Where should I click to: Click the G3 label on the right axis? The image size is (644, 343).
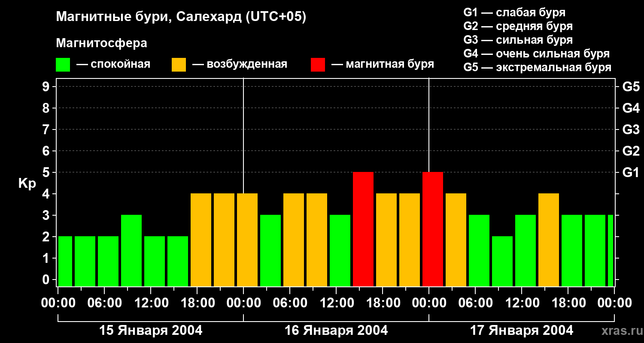[631, 129]
